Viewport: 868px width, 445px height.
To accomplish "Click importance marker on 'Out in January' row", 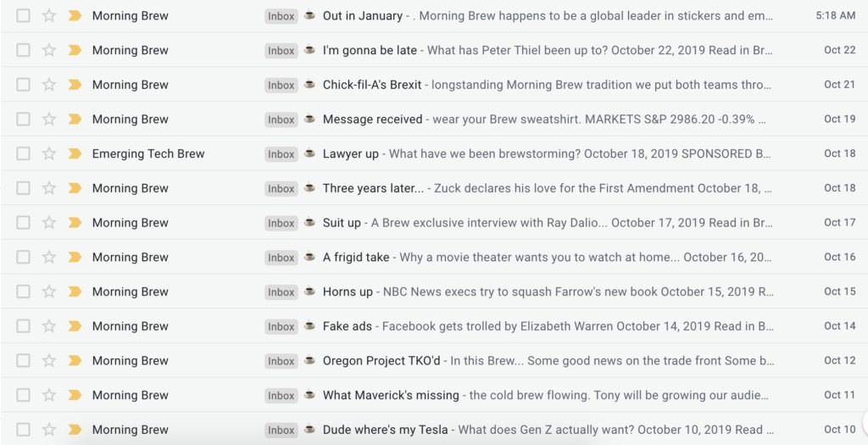I will [75, 15].
